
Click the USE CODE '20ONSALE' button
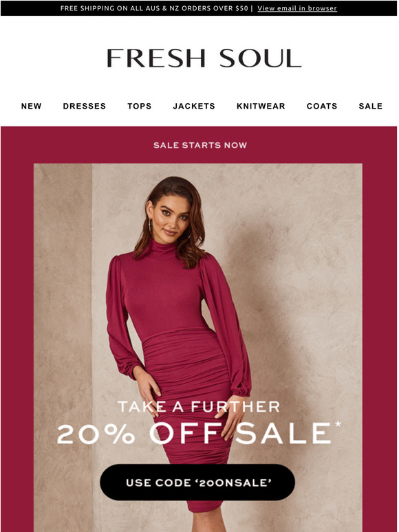click(197, 482)
